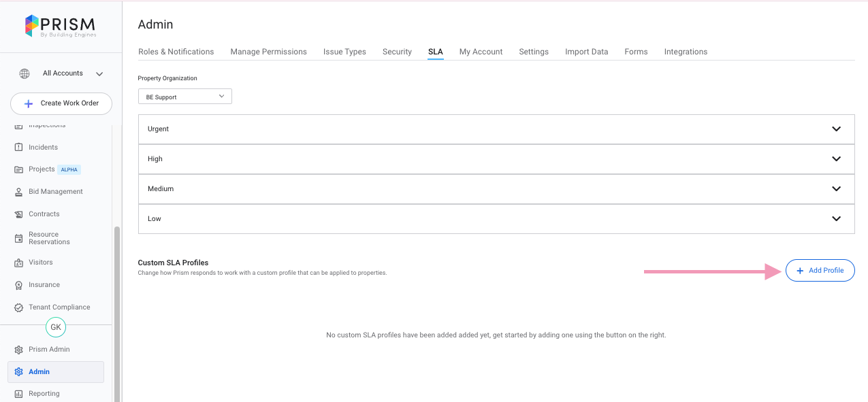Click the Prism Admin gear icon

pos(19,350)
